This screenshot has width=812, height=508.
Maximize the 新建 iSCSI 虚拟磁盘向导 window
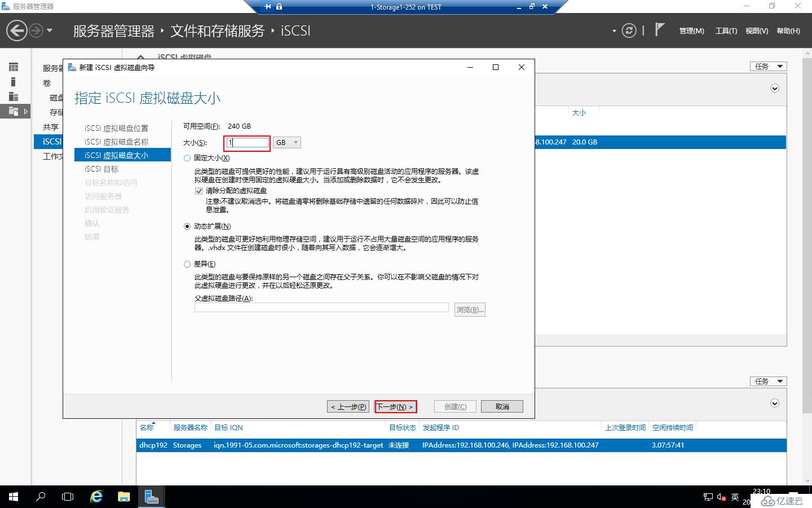(x=496, y=67)
